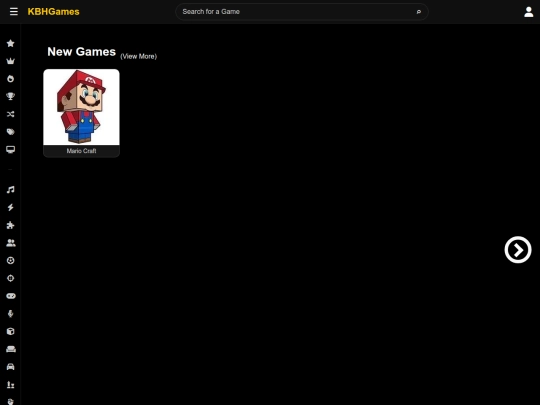This screenshot has height=405, width=540.
Task: Open the star favorites sidebar icon
Action: pyautogui.click(x=11, y=43)
